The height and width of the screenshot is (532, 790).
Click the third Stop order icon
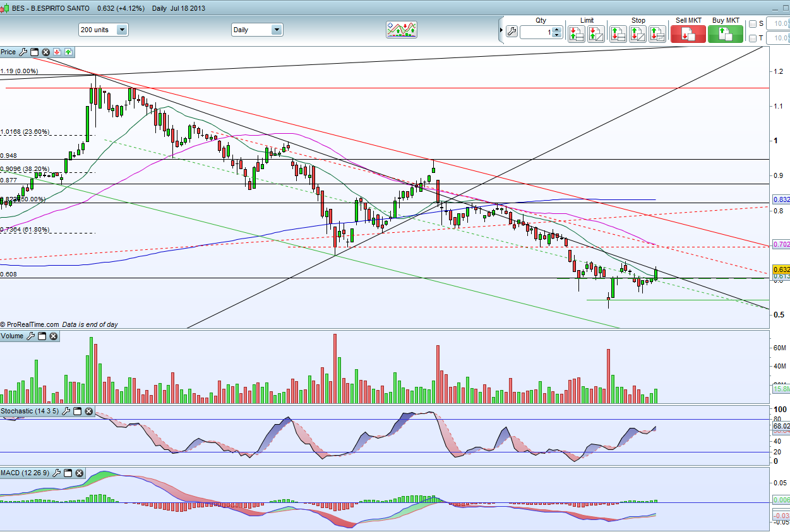pos(657,33)
